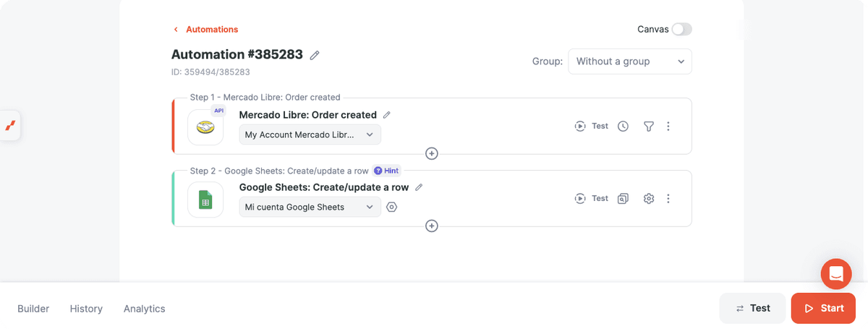Image resolution: width=868 pixels, height=329 pixels.
Task: Click the Automation #385283 title text
Action: tap(237, 54)
